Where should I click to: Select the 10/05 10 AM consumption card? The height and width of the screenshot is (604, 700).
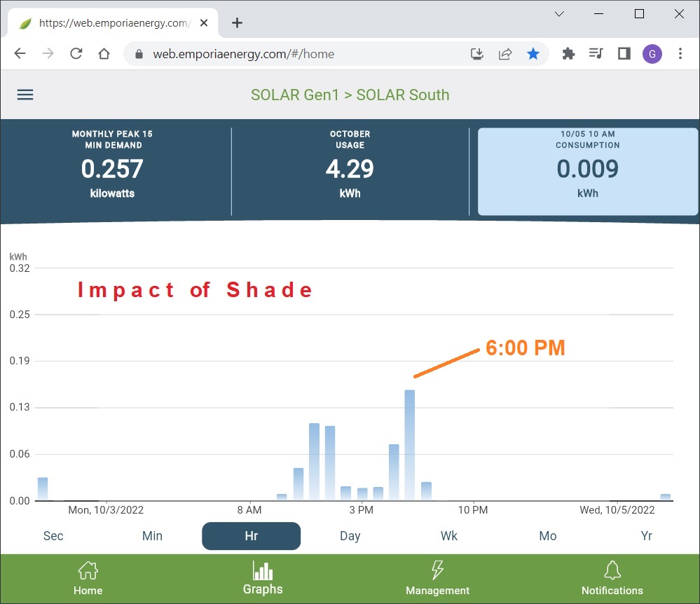[588, 171]
